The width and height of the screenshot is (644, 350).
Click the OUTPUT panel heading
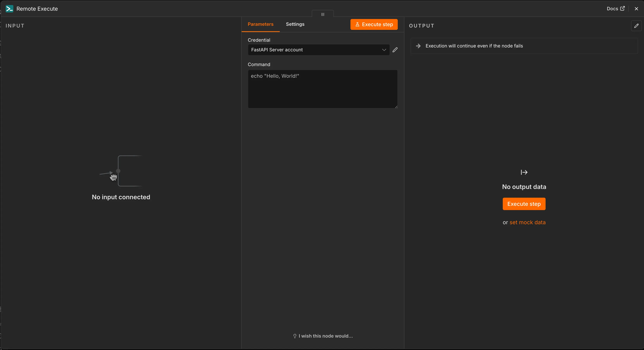click(x=422, y=26)
